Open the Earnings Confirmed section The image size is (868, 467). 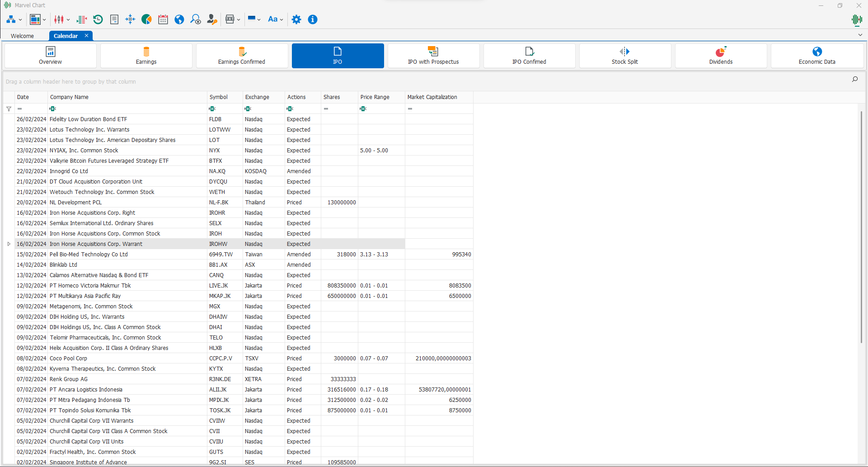(242, 56)
